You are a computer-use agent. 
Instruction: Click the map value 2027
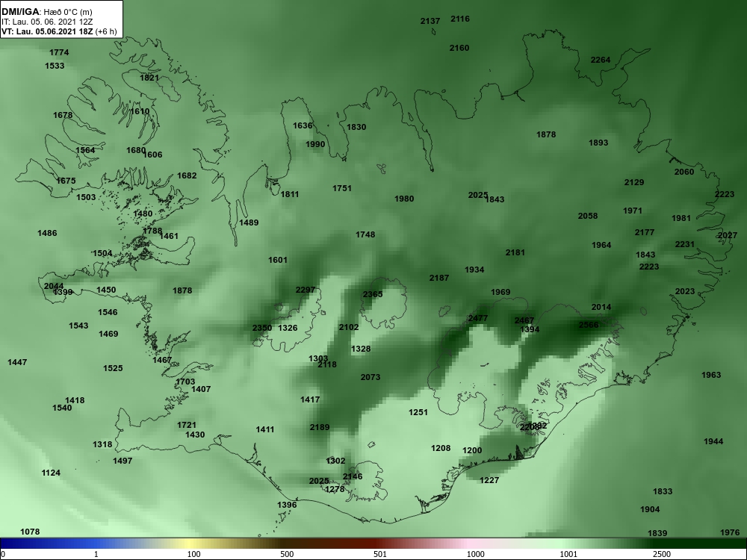click(x=728, y=235)
